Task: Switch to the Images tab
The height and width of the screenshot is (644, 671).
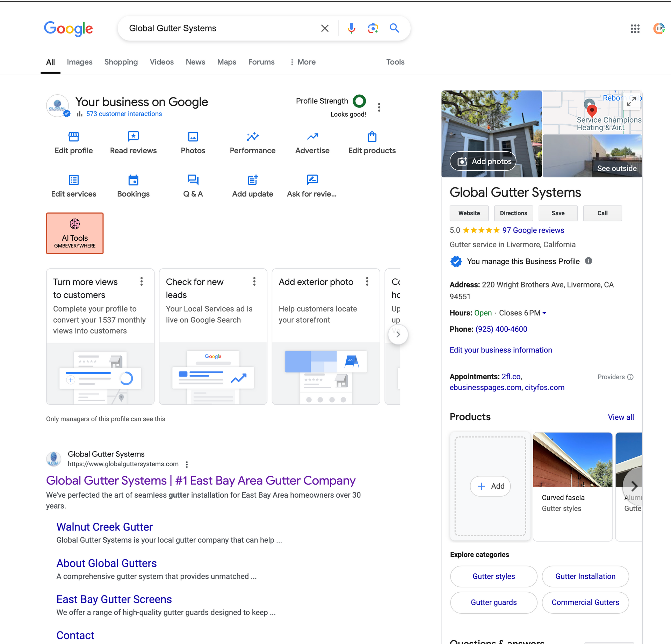Action: [80, 62]
